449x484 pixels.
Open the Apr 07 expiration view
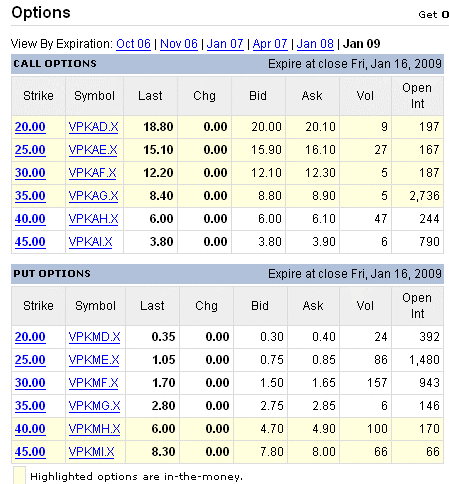(270, 44)
